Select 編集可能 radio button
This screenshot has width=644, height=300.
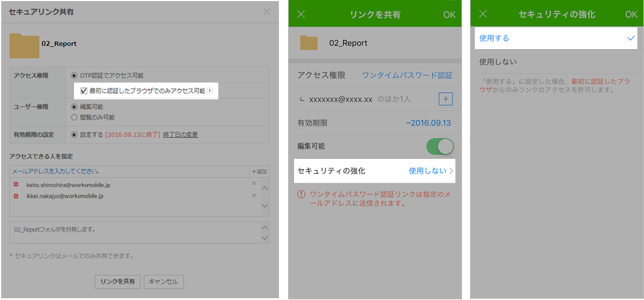point(74,107)
